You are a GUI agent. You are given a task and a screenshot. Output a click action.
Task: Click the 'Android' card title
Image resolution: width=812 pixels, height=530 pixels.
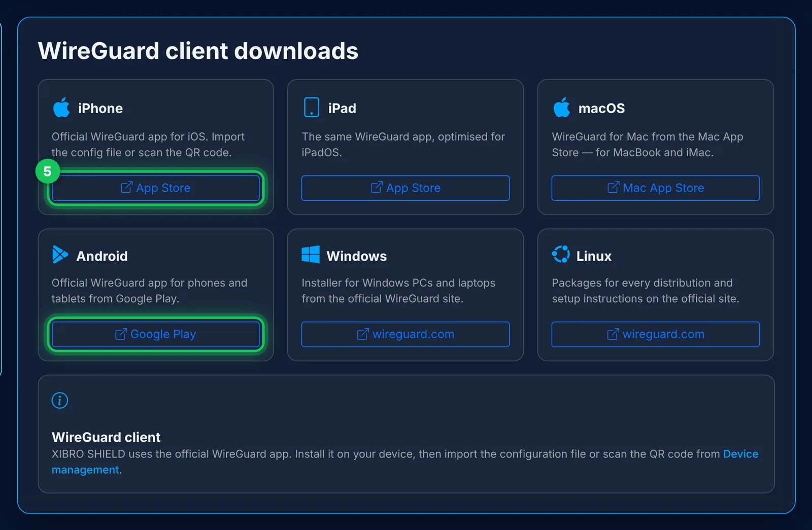coord(102,256)
